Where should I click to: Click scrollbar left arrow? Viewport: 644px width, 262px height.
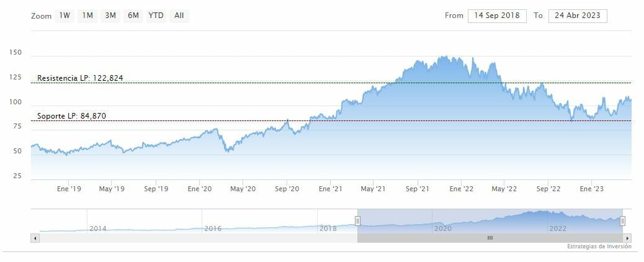tap(35, 238)
